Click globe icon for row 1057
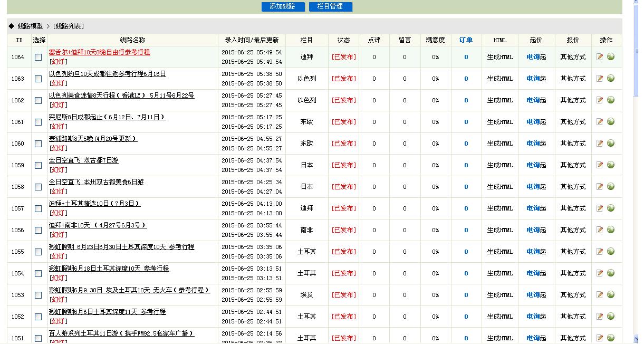The height and width of the screenshot is (344, 644). point(611,208)
